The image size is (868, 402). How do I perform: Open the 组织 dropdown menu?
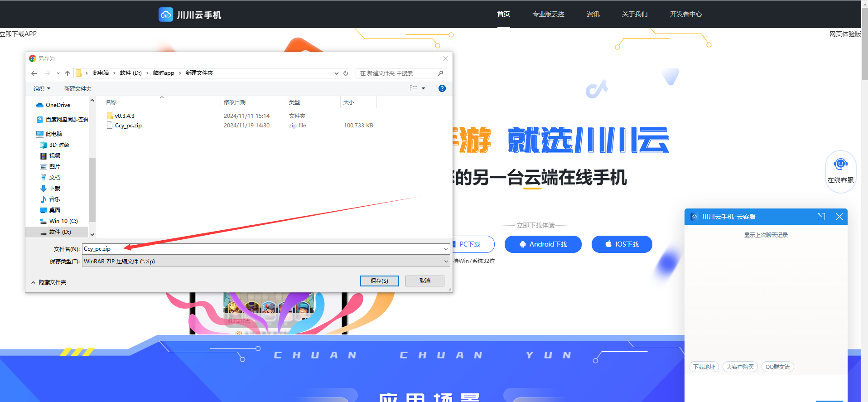(42, 88)
